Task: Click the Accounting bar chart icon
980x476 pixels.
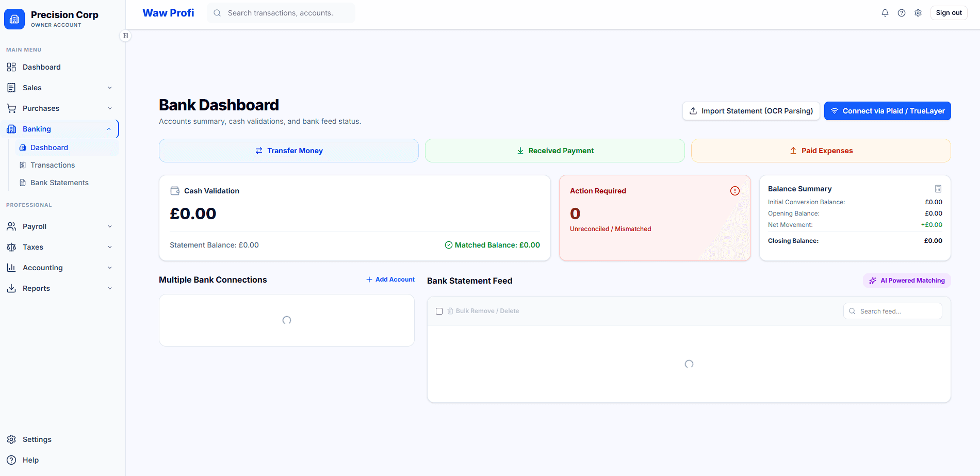Action: click(x=11, y=268)
